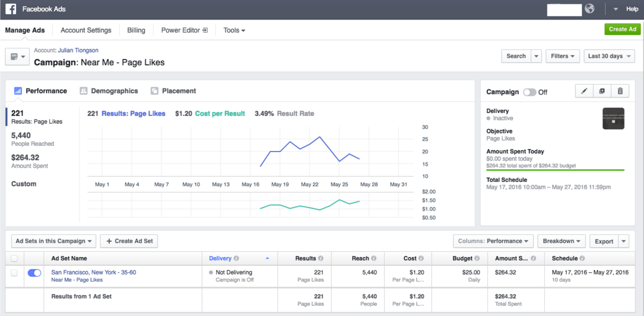Click the green budget spent progress bar

click(x=555, y=170)
